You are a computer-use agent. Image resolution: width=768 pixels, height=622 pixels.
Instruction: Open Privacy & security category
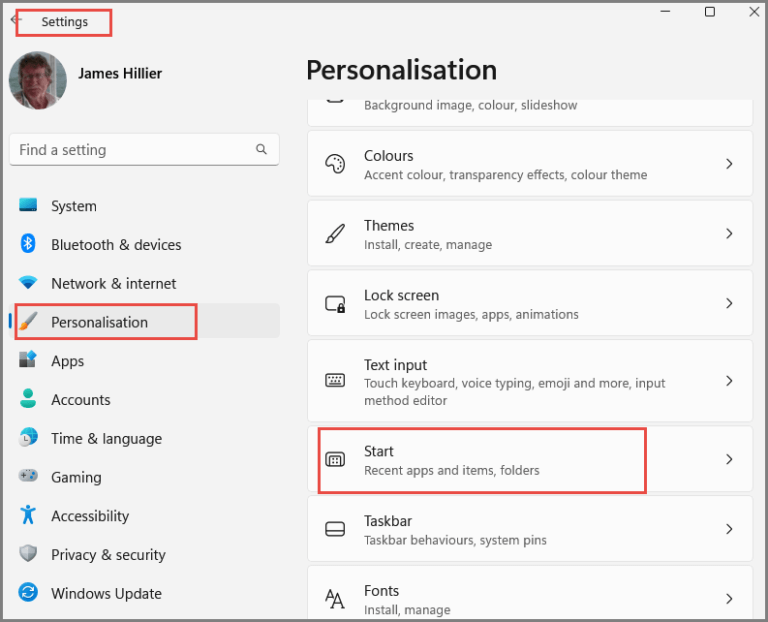144,554
